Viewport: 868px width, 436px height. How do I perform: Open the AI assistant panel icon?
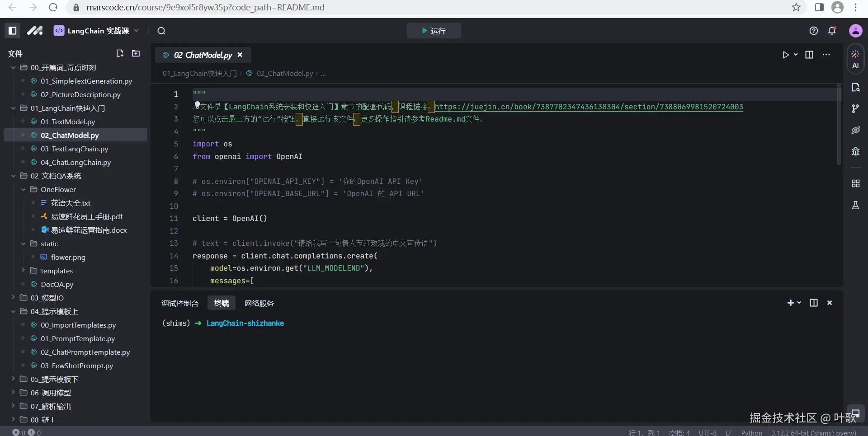(855, 59)
